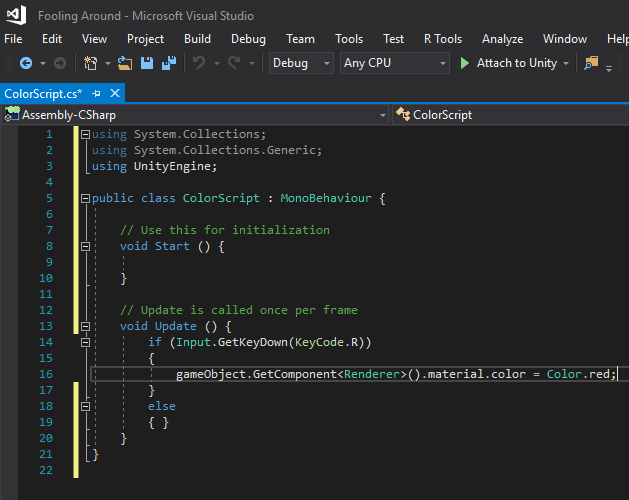Open the Window menu

point(565,39)
